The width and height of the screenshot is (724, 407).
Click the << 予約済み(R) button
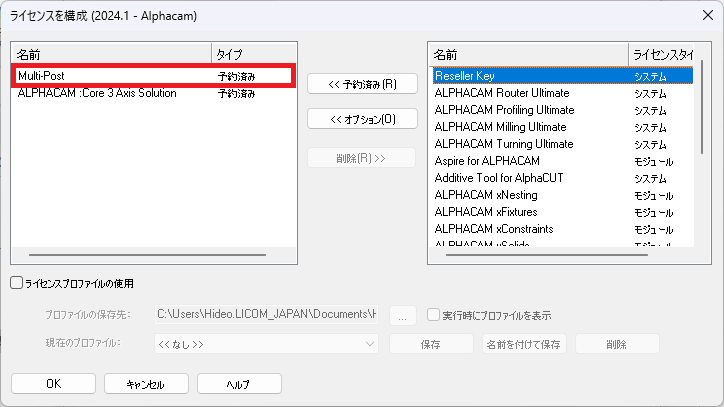tap(362, 84)
